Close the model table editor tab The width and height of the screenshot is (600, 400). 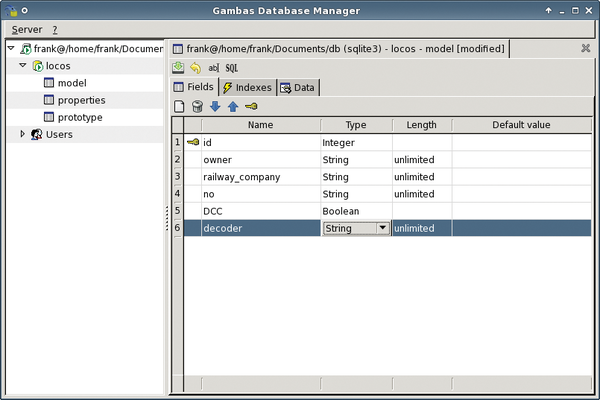tap(585, 48)
